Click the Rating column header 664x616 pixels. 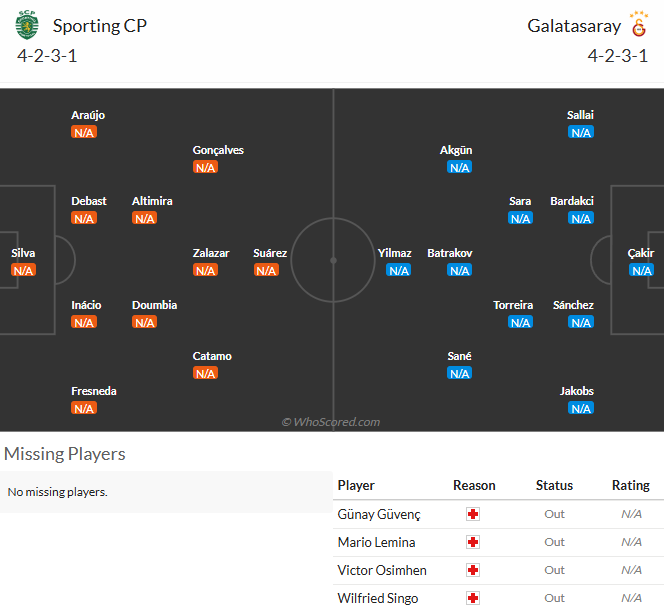[631, 485]
